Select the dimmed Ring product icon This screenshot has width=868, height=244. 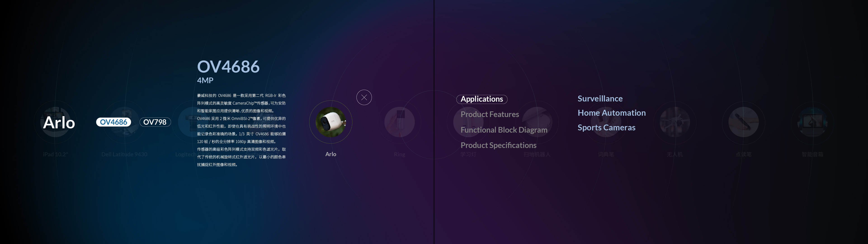[399, 122]
